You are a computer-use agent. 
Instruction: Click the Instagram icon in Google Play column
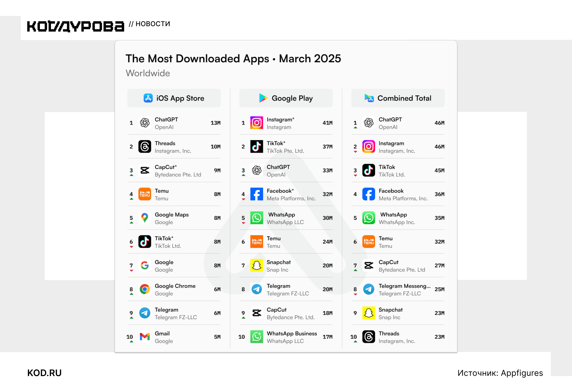pos(257,123)
